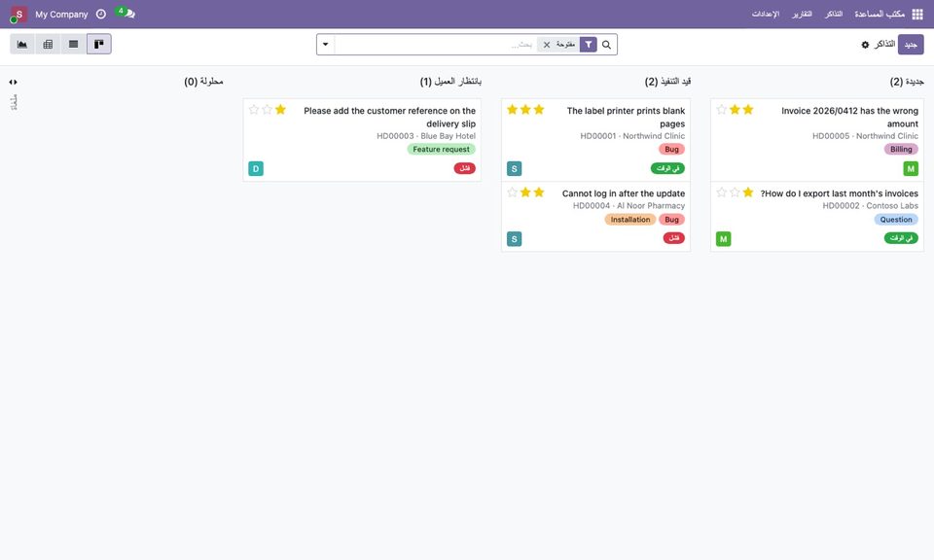Click the جديد button to create ticket
The image size is (934, 560).
pyautogui.click(x=911, y=45)
